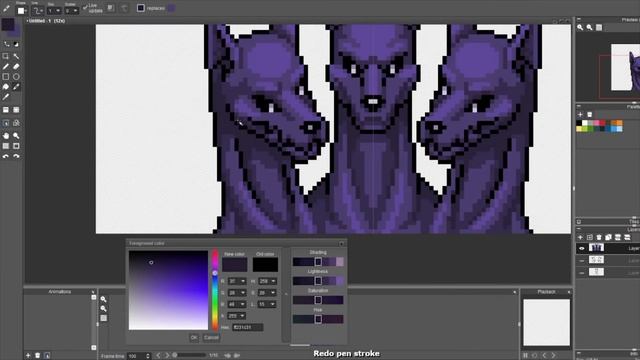
Task: Adjust the Lightness slider in color dialog
Action: pyautogui.click(x=318, y=281)
